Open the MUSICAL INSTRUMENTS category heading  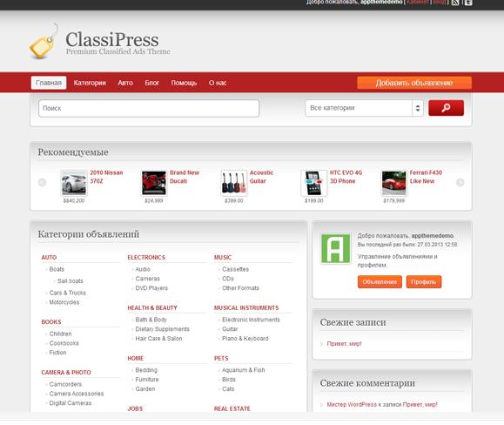246,308
